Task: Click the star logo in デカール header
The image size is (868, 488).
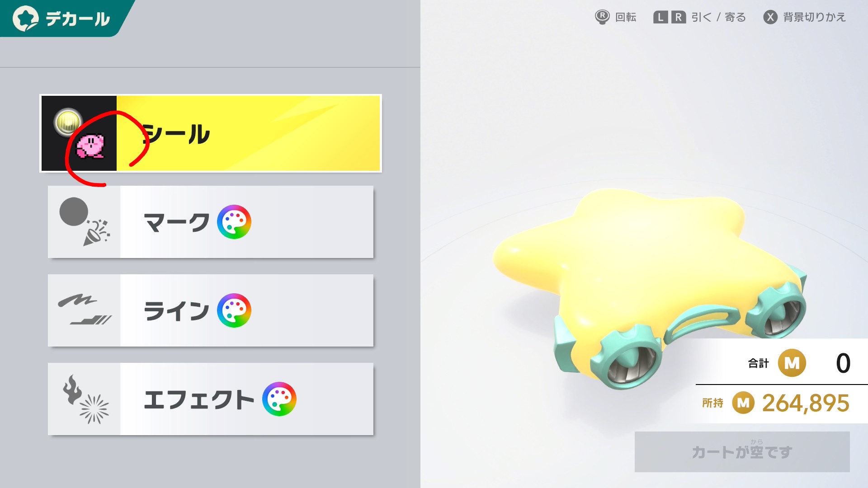Action: pos(25,19)
